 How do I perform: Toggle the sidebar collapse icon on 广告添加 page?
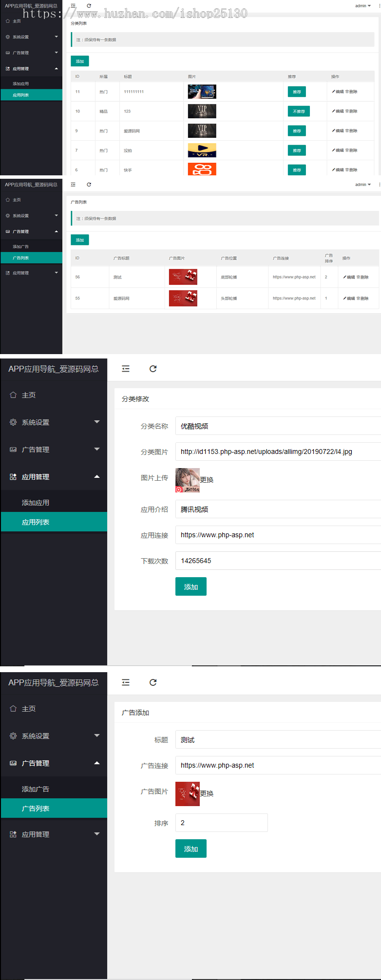click(126, 682)
